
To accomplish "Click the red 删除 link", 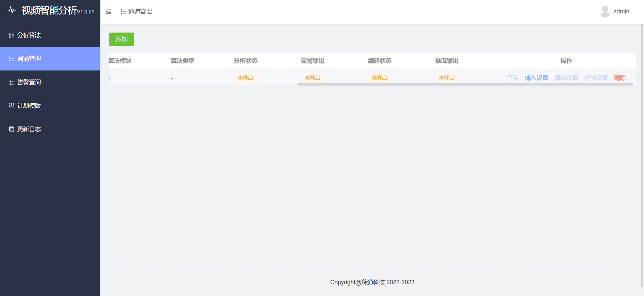I will point(620,78).
